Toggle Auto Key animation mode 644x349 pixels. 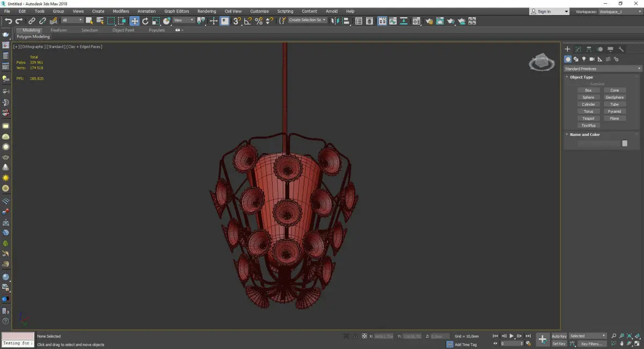tap(559, 336)
